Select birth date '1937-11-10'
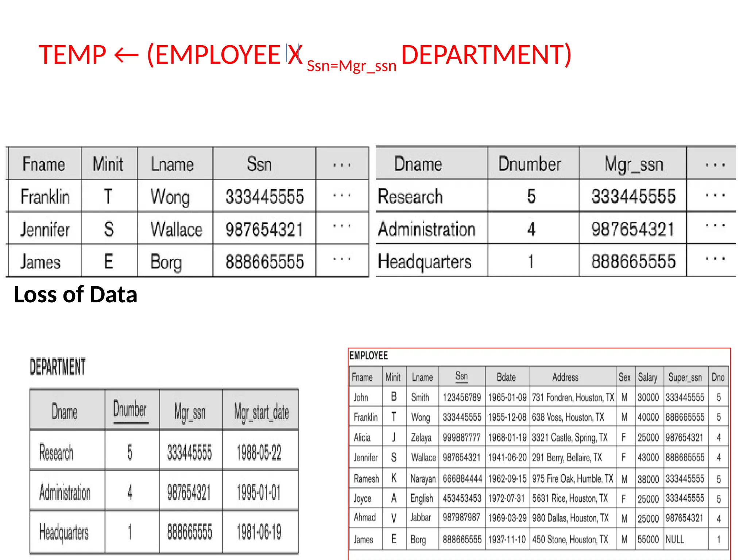Image resolution: width=747 pixels, height=560 pixels. point(507,539)
